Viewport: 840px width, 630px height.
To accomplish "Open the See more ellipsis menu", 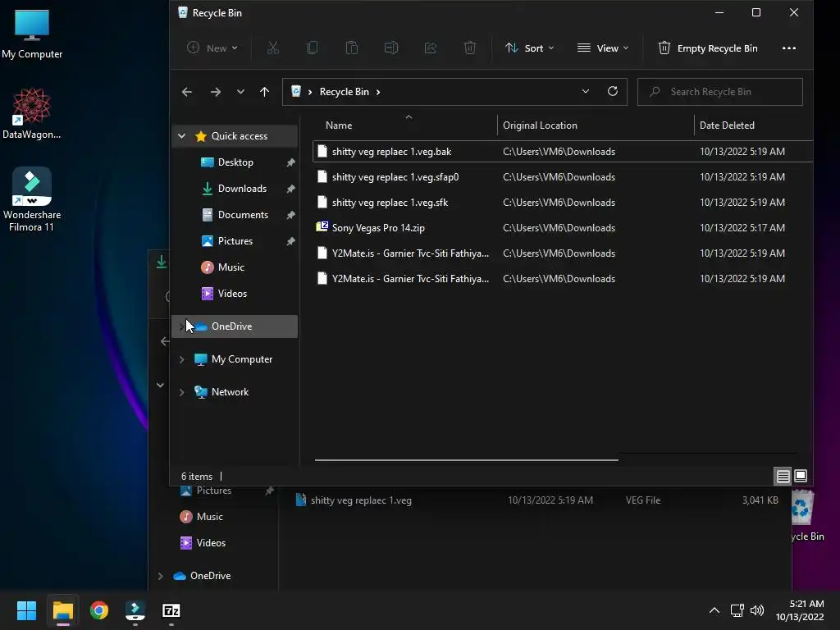I will click(788, 48).
